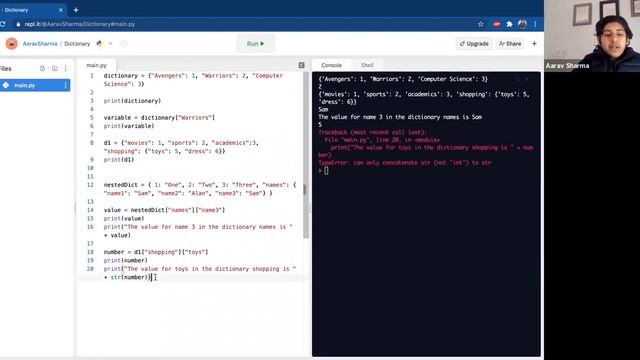Bookmark this page with the star

[x=480, y=24]
